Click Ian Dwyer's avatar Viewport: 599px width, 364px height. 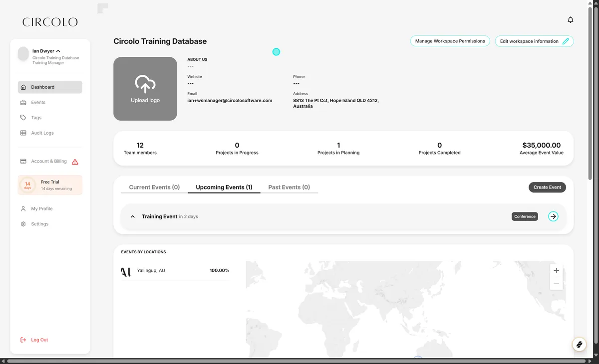point(23,53)
